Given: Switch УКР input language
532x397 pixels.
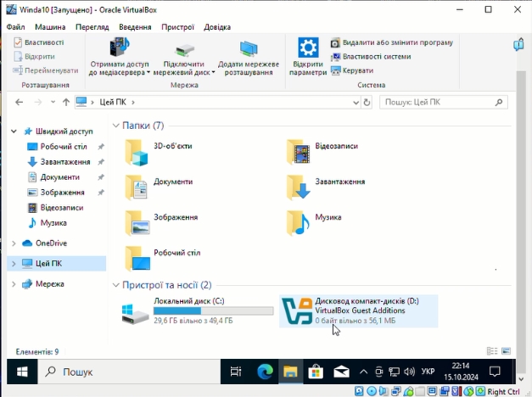Looking at the screenshot, I should point(428,372).
